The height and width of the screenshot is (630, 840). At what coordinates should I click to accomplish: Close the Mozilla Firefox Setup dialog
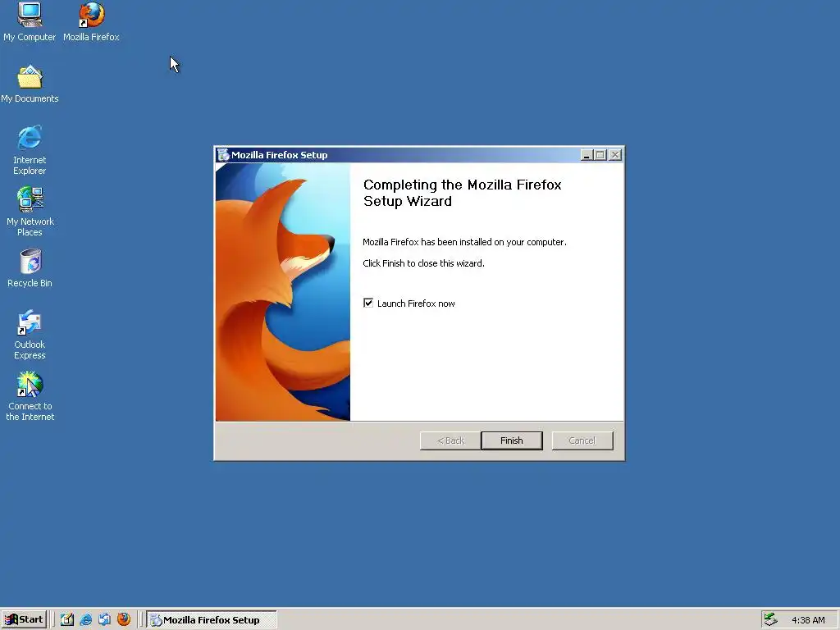(615, 155)
